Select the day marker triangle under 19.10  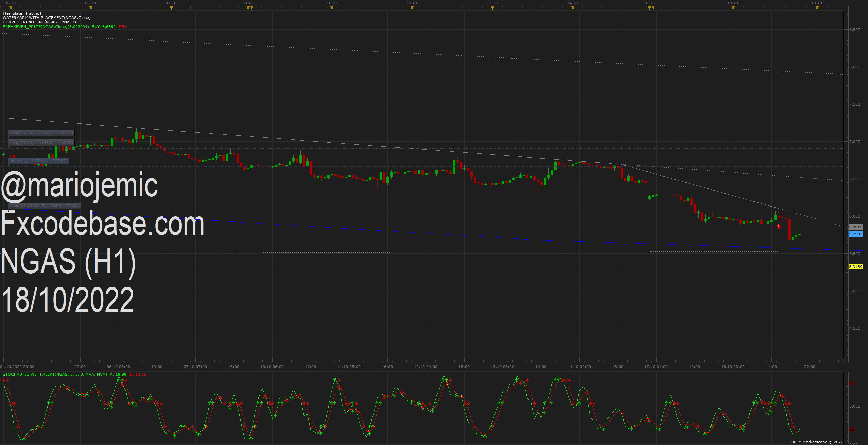click(817, 8)
